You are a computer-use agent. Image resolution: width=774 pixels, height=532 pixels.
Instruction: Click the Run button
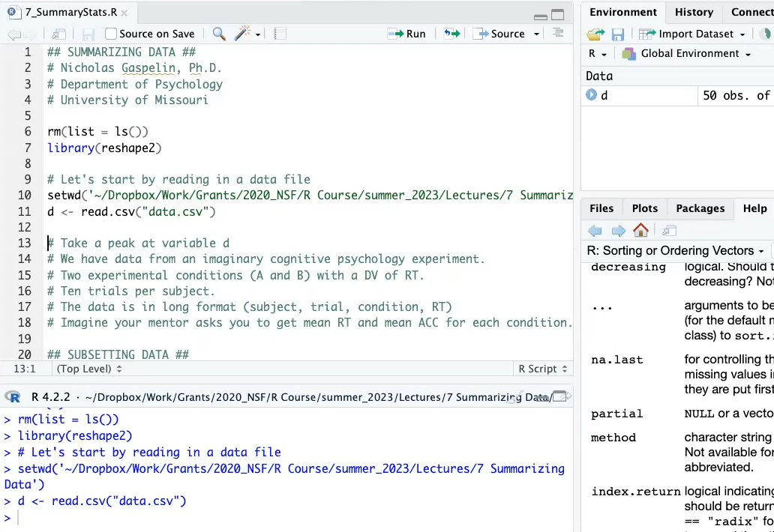407,34
